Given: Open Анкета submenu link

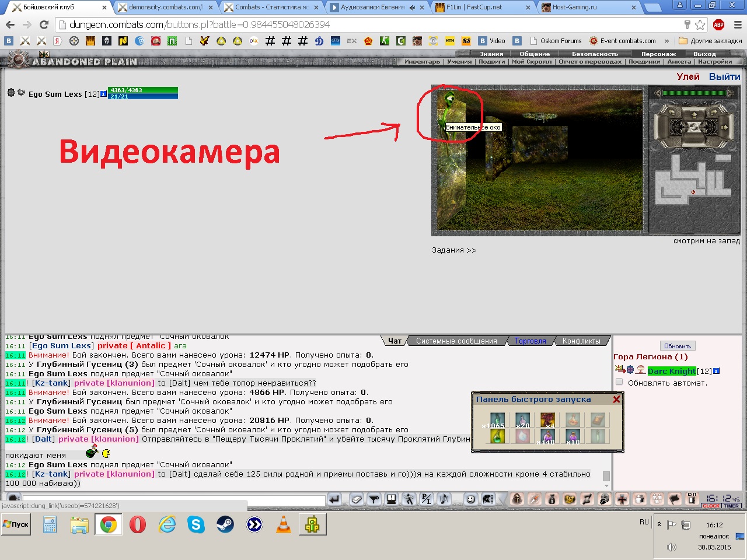Looking at the screenshot, I should (679, 61).
